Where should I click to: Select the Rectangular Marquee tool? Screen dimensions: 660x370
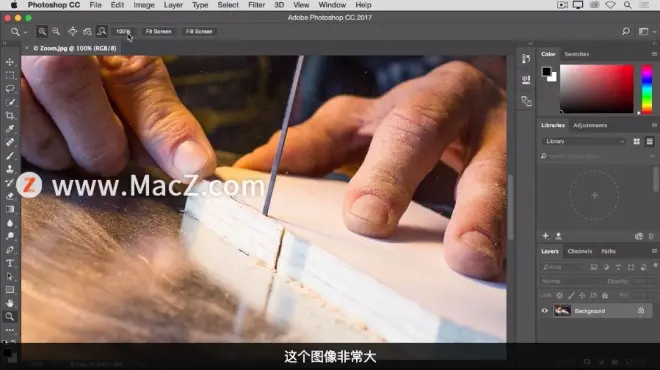(x=10, y=75)
